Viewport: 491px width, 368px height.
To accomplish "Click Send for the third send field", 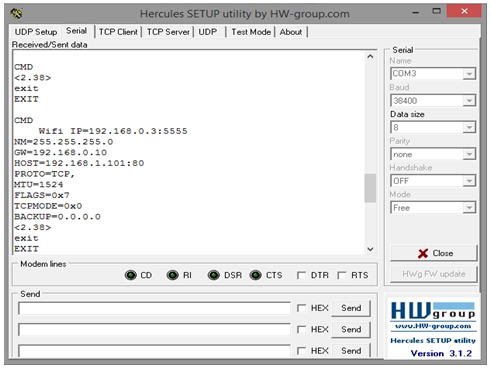I will [x=351, y=351].
